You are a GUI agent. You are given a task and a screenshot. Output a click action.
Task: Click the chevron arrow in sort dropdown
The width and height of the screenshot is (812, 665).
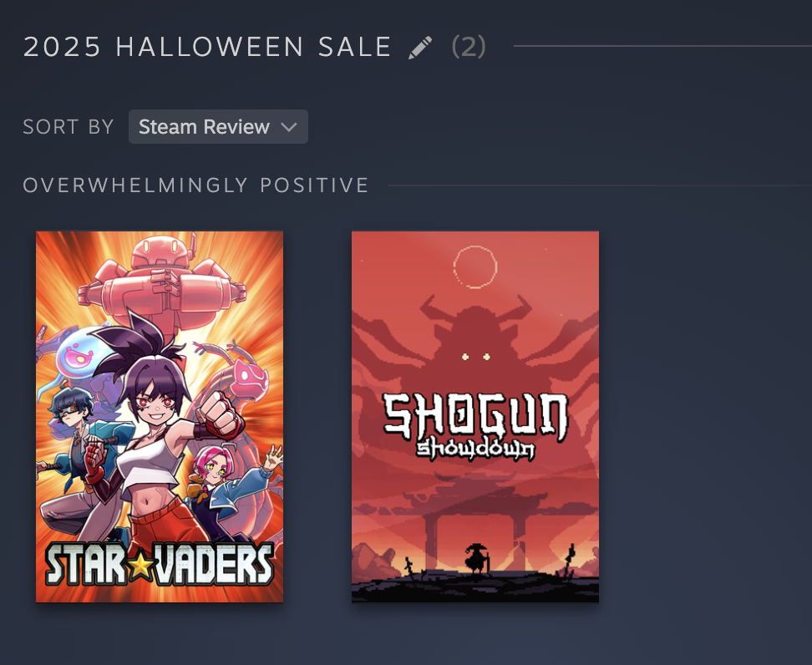point(288,127)
